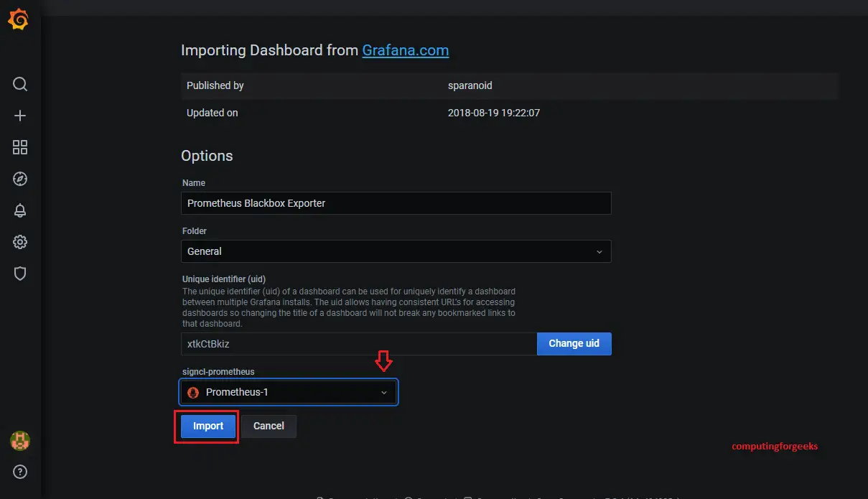Viewport: 868px width, 499px height.
Task: Click the Server Admin shield icon
Action: [x=19, y=274]
